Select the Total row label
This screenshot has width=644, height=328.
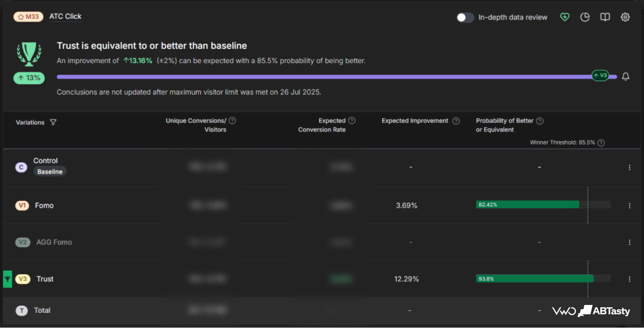(x=42, y=310)
